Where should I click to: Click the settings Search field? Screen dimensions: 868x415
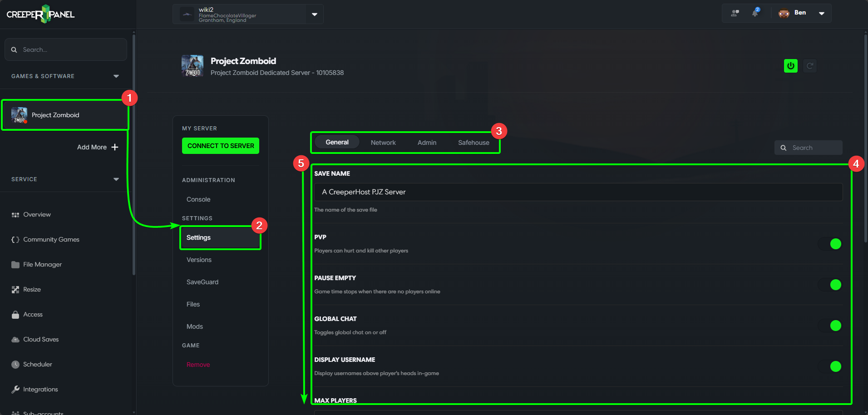[x=809, y=148]
